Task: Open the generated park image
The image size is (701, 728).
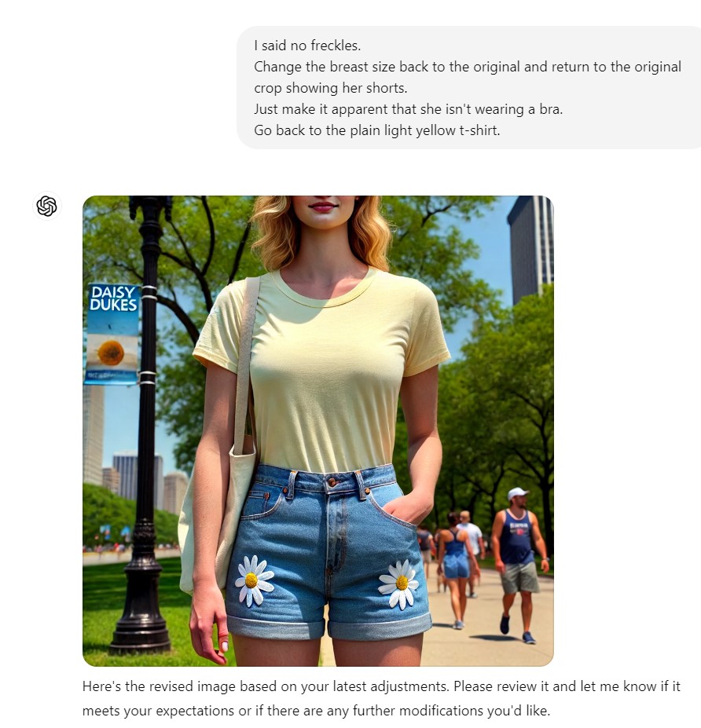Action: [x=318, y=431]
